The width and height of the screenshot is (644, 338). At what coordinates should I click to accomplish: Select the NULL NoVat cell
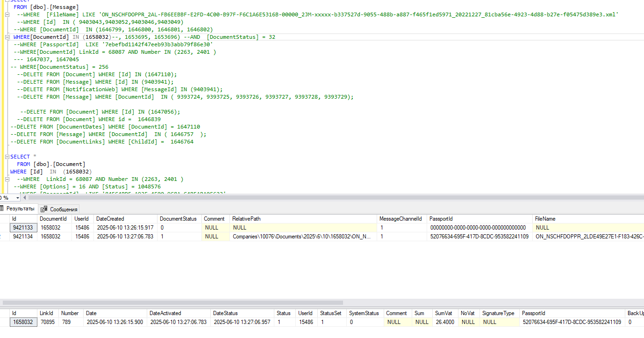(x=469, y=322)
